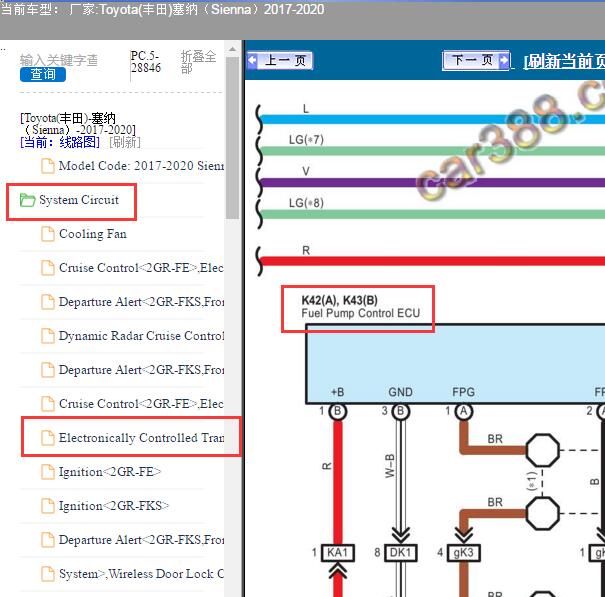Click the +B terminal label
This screenshot has width=605, height=597.
point(338,392)
